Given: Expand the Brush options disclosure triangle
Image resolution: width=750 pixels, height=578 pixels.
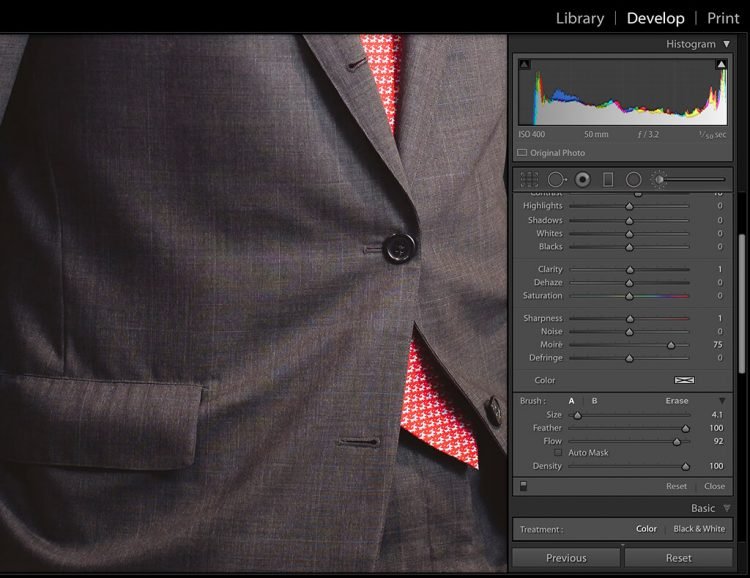Looking at the screenshot, I should [x=722, y=400].
